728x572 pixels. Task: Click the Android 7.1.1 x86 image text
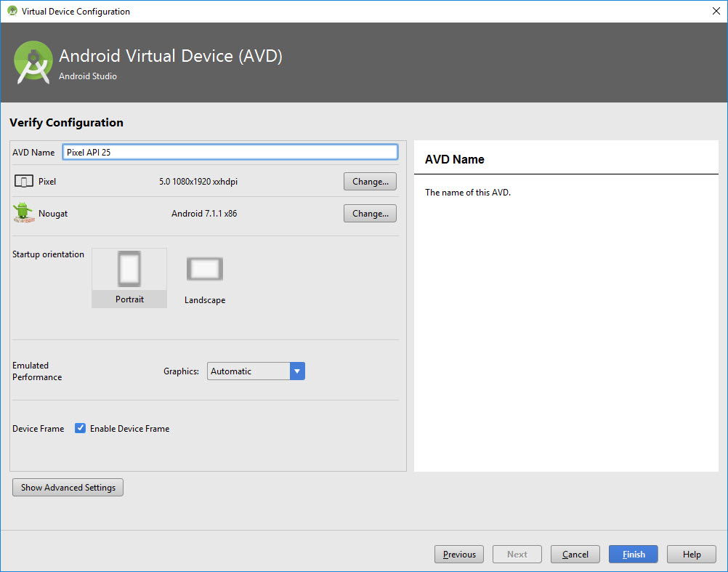pyautogui.click(x=204, y=214)
